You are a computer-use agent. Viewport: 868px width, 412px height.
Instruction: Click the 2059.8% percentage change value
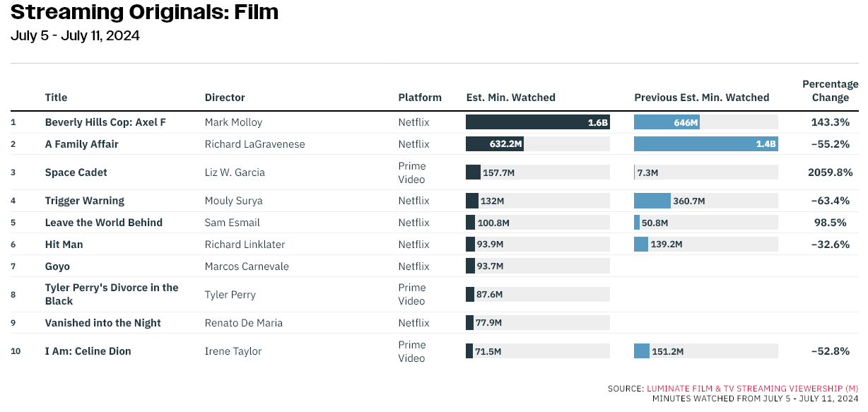click(831, 172)
